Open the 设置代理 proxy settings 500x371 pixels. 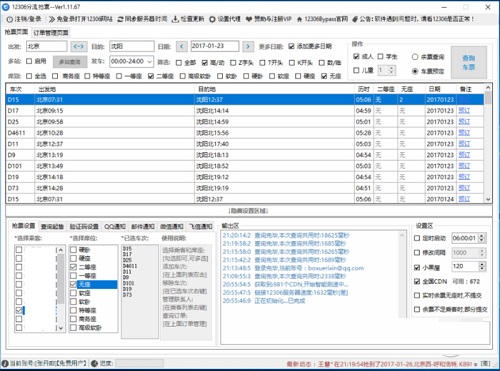[225, 19]
